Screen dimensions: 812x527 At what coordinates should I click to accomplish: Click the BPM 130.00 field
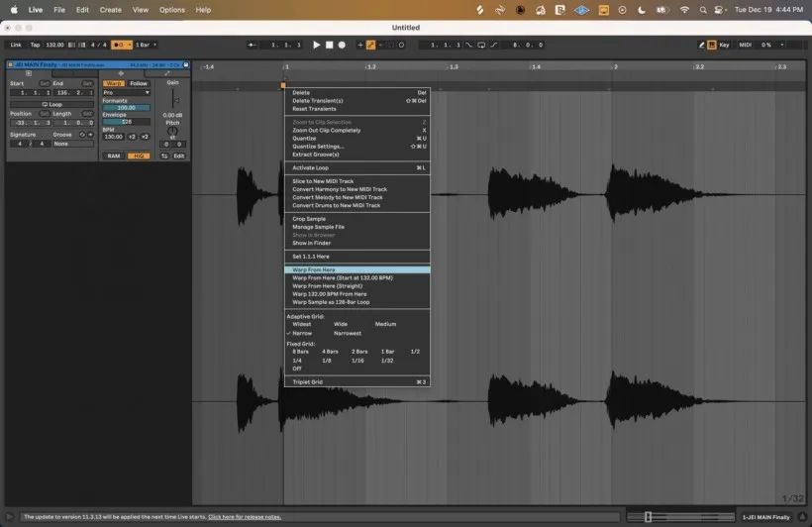(114, 137)
